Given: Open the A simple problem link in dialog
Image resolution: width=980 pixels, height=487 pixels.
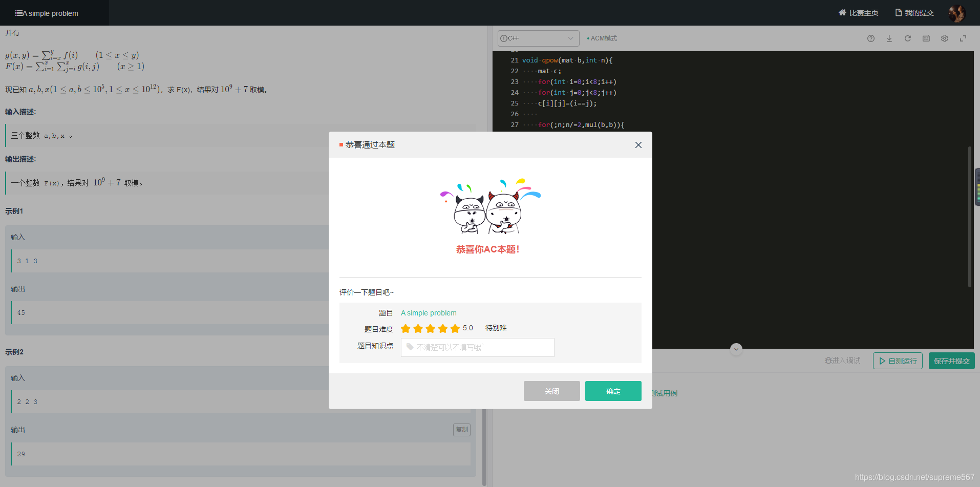Looking at the screenshot, I should click(x=429, y=313).
